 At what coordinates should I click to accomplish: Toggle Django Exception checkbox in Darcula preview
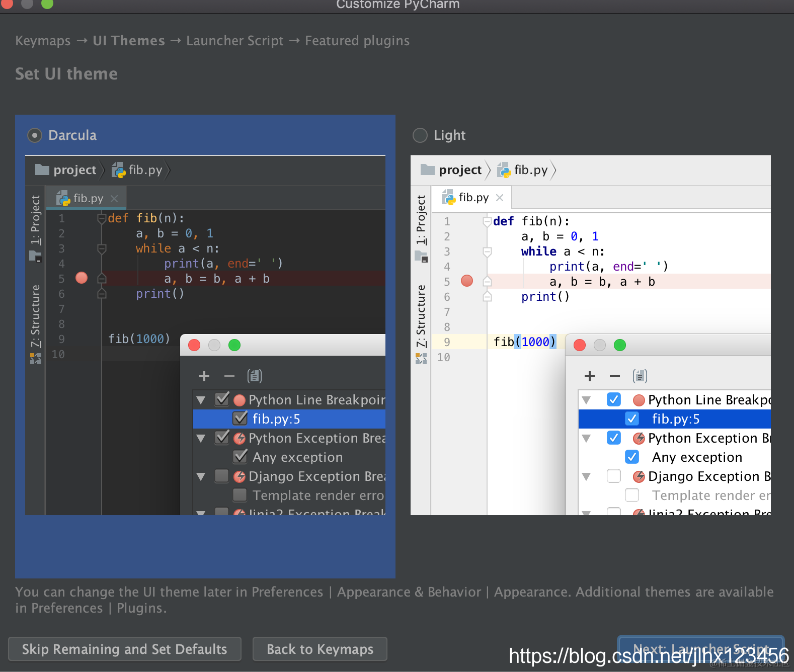222,476
